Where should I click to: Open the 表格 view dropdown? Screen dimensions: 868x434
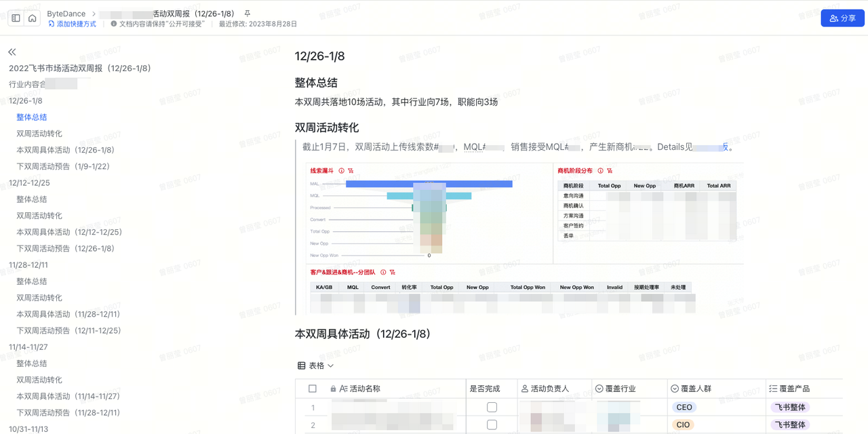click(316, 366)
